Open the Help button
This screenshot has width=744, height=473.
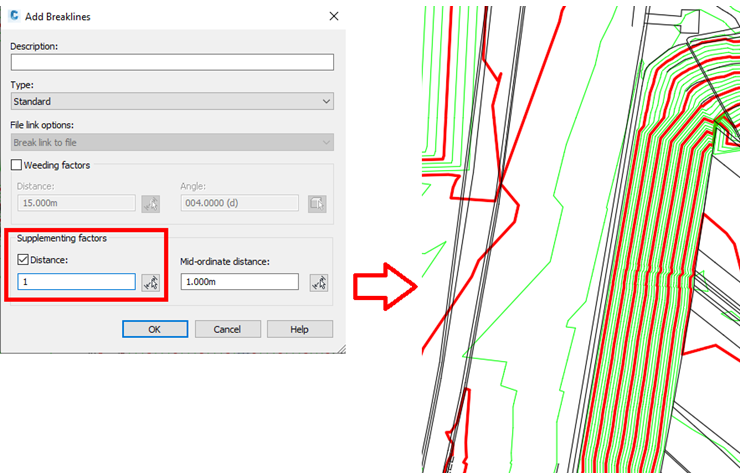299,329
